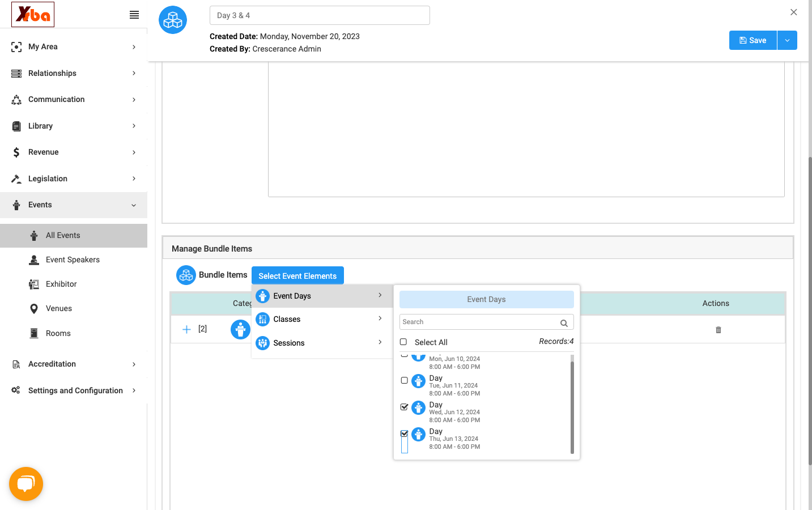Image resolution: width=812 pixels, height=510 pixels.
Task: Expand the My Area chevron
Action: point(134,47)
